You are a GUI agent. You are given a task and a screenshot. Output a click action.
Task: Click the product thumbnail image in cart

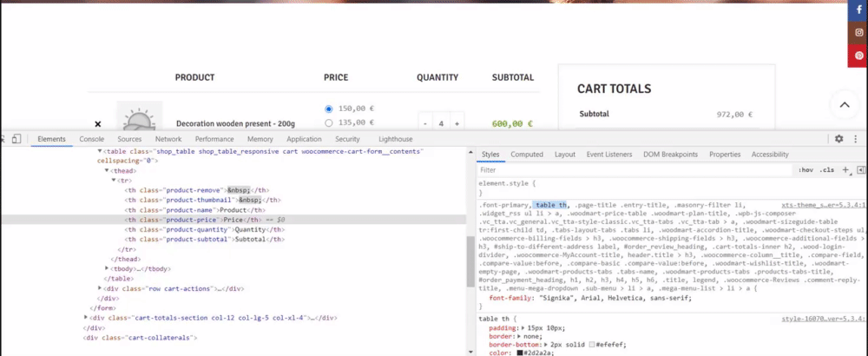(x=139, y=116)
